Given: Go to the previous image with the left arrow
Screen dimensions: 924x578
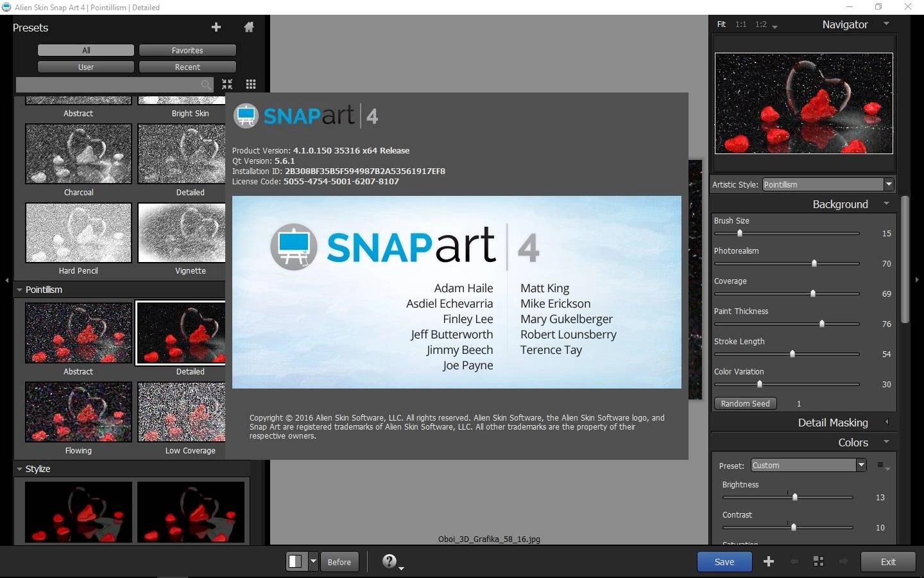Looking at the screenshot, I should coord(794,561).
